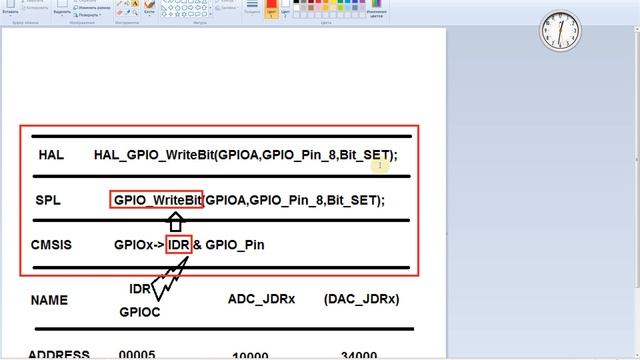Choose the right arrow shape
Screen dimensions: 640x360
[191, 8]
